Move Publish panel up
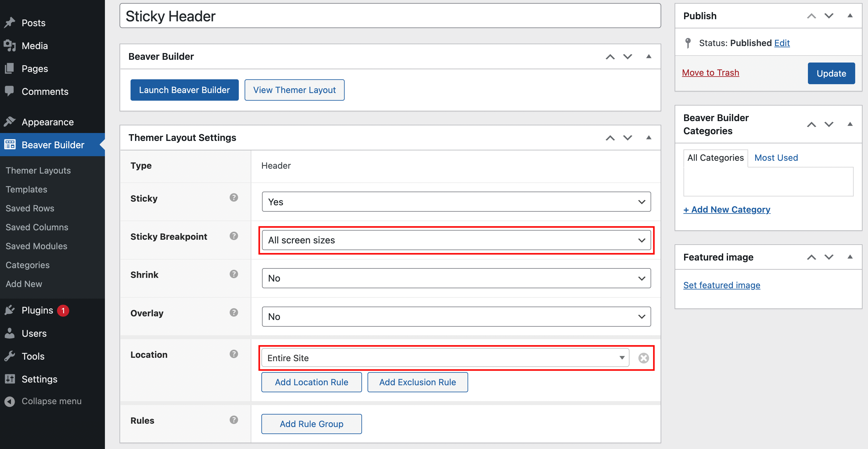Viewport: 868px width, 449px height. (x=811, y=16)
